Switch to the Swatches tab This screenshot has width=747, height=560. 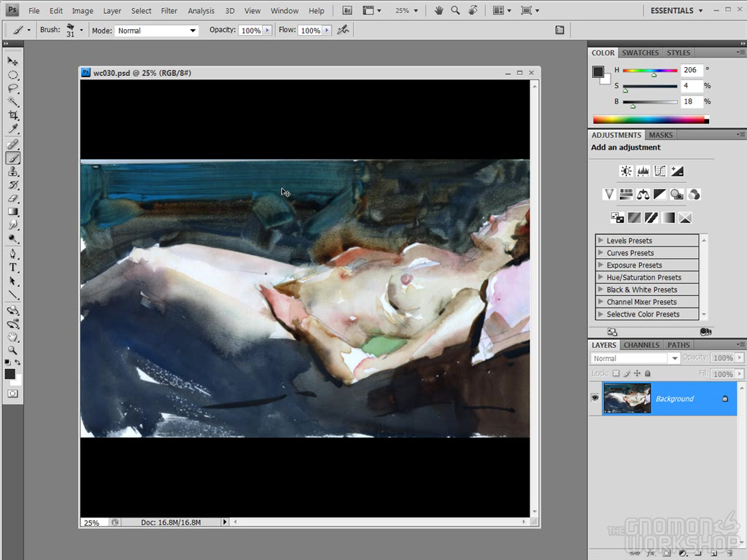640,52
